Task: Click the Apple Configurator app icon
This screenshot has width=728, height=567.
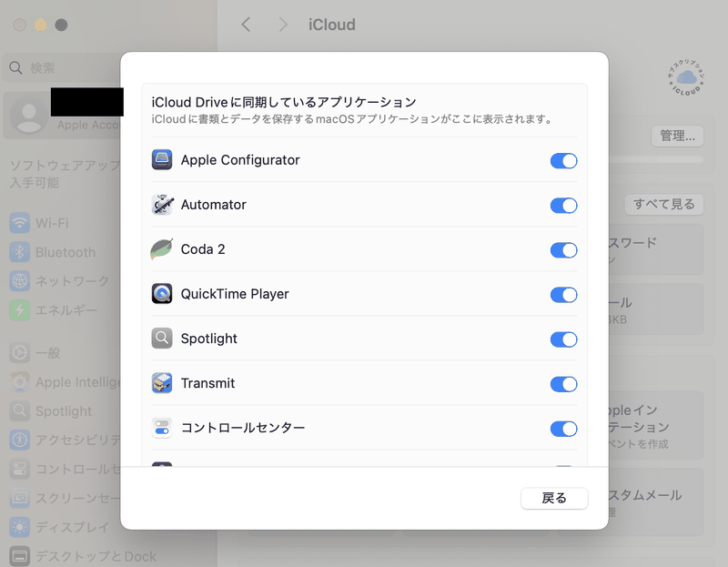Action: [x=162, y=160]
